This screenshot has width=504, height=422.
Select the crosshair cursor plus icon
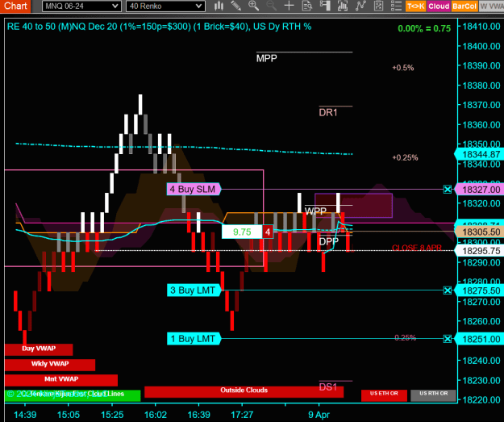[289, 6]
